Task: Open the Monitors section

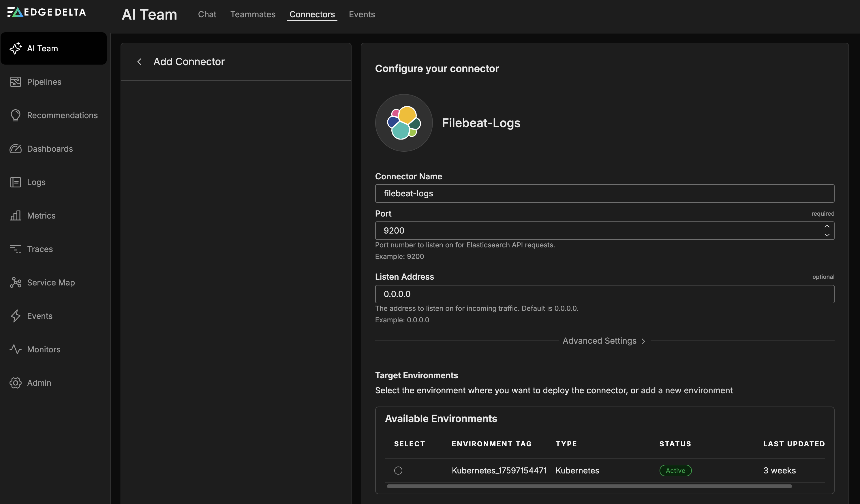Action: 44,349
